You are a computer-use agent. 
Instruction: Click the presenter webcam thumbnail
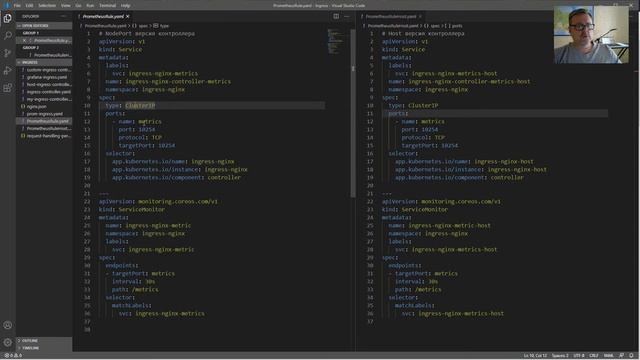point(591,35)
